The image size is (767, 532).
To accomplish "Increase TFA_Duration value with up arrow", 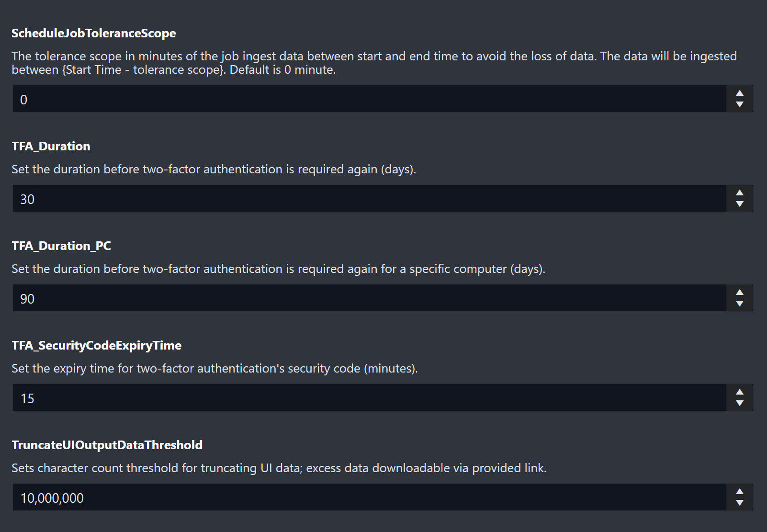I will click(740, 193).
